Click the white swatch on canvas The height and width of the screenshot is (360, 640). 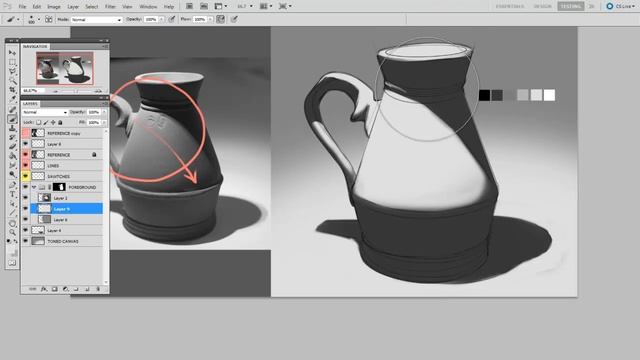pyautogui.click(x=549, y=95)
